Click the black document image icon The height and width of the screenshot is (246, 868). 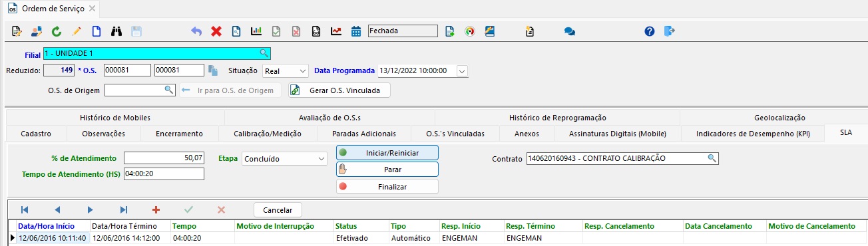316,31
